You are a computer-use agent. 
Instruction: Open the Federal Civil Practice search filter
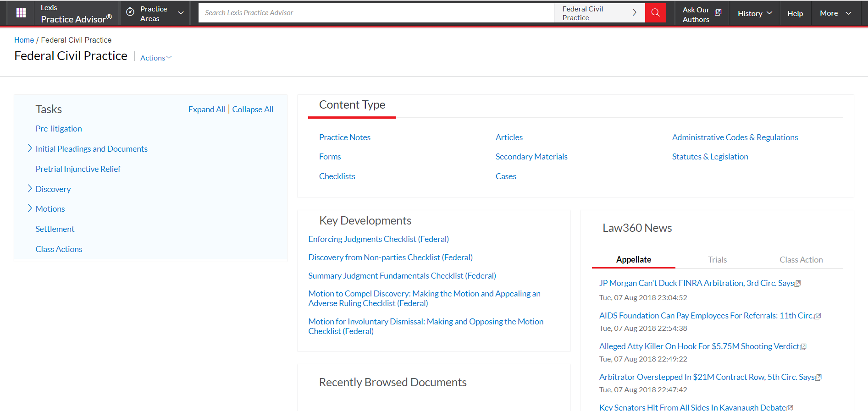point(600,13)
